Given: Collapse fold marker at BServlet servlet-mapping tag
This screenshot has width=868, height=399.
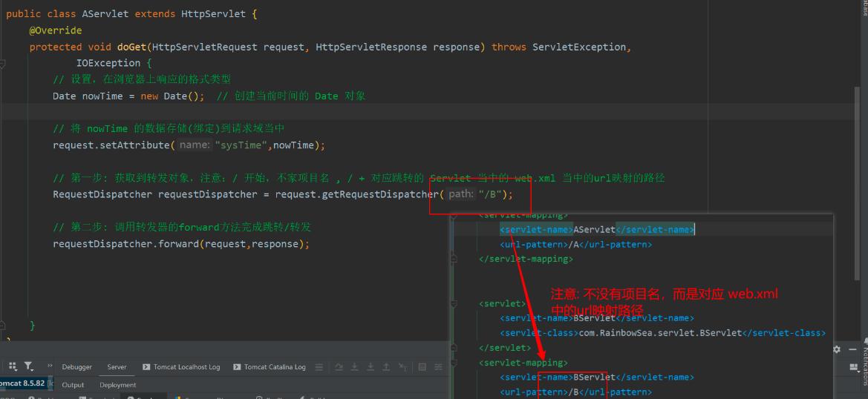Looking at the screenshot, I should [454, 363].
